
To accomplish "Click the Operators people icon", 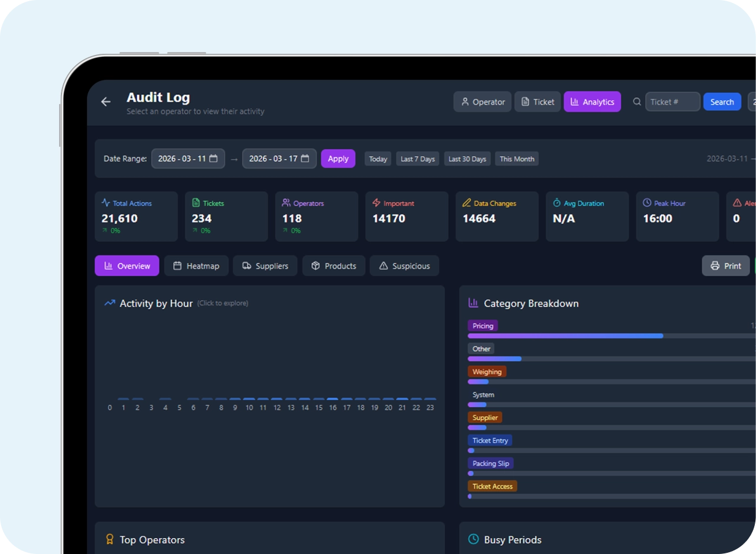I will [x=286, y=202].
